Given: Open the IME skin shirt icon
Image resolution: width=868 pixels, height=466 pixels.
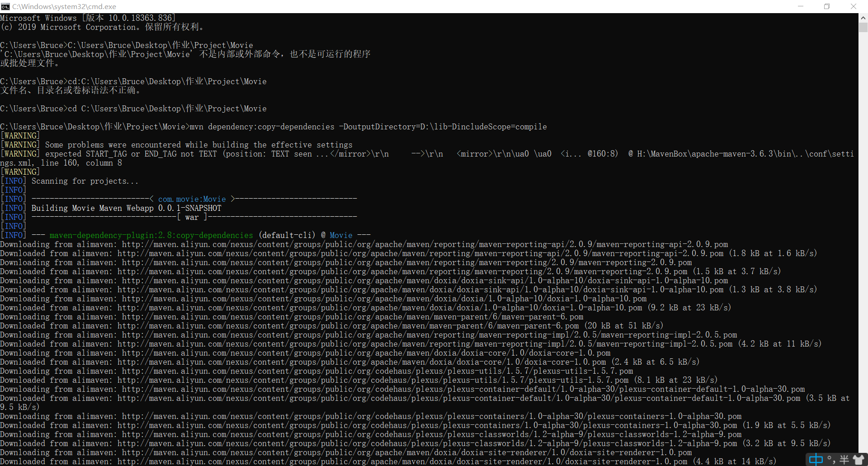Looking at the screenshot, I should point(858,460).
